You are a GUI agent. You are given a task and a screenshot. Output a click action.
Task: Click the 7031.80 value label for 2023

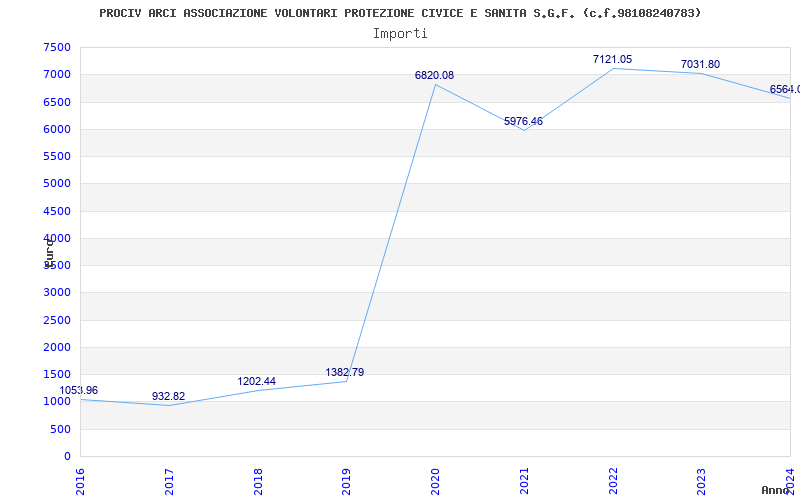tap(700, 65)
